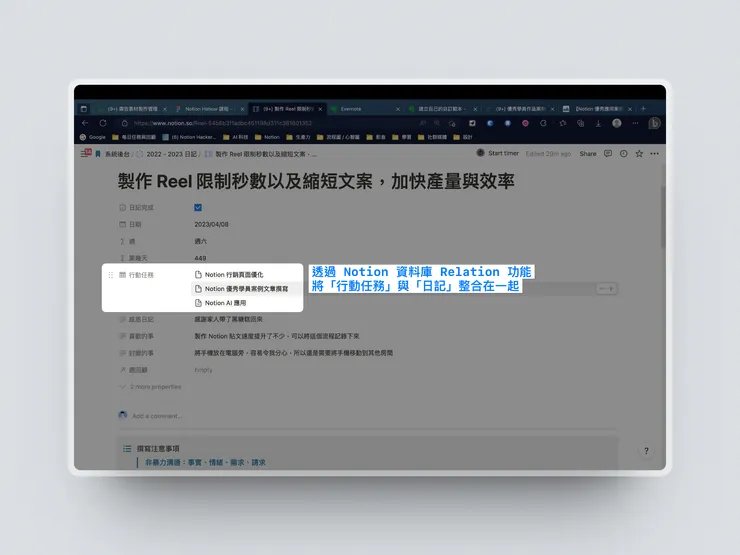Open the Notion page three-dot options menu

(x=654, y=153)
